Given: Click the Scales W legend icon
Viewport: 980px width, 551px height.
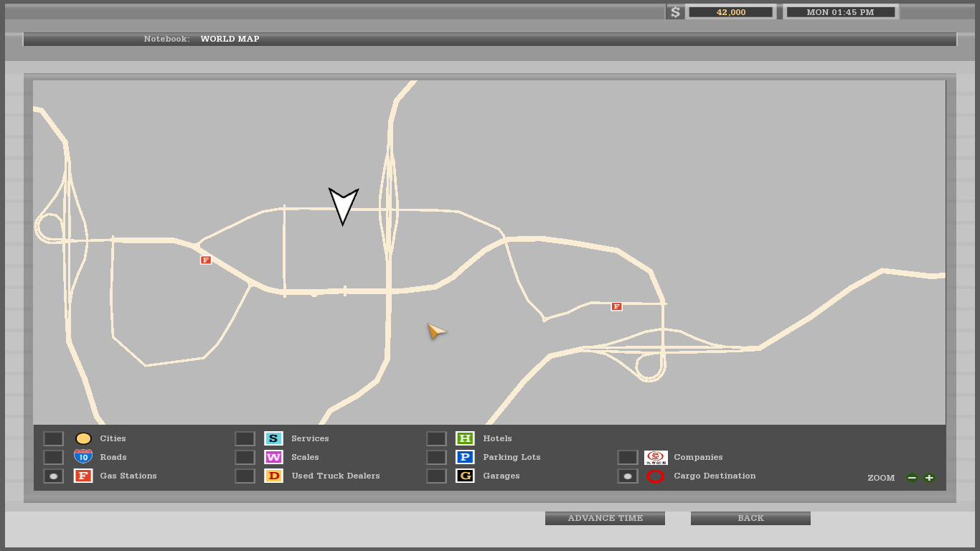Looking at the screenshot, I should (x=273, y=457).
